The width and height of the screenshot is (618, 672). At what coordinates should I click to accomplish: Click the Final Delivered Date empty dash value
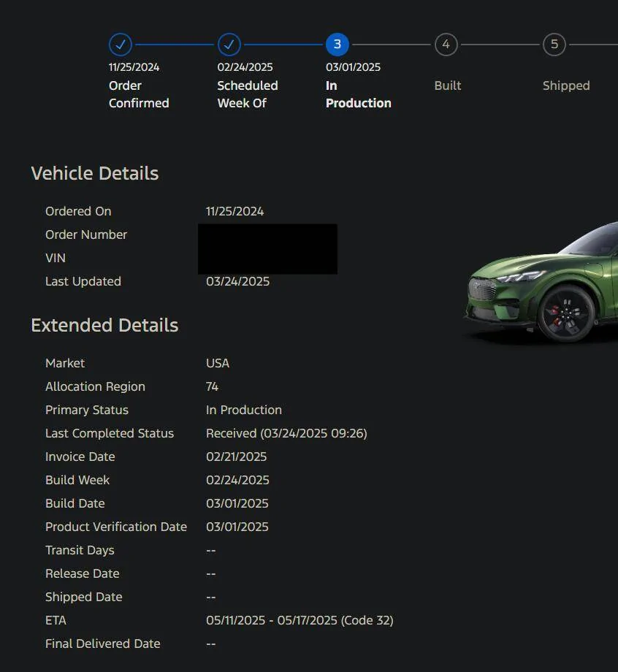[211, 644]
